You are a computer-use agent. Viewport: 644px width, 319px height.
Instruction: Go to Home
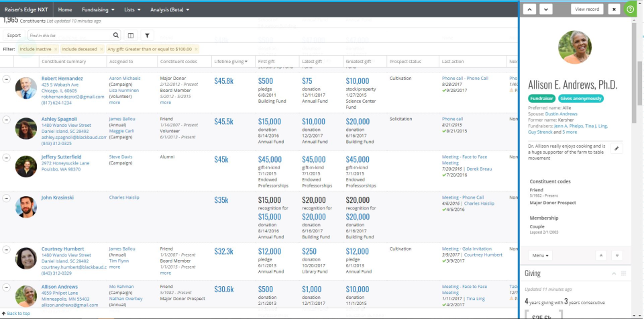tap(65, 9)
